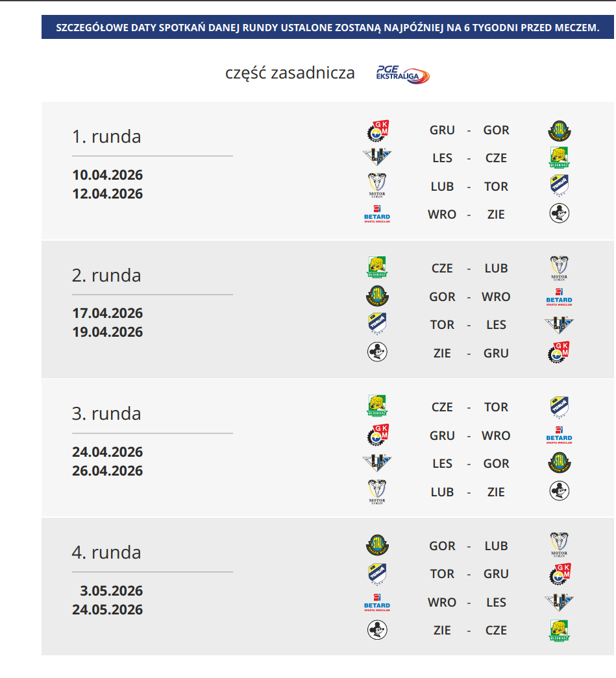Open the Motor Lublin logo in 1. runda

coord(377,186)
